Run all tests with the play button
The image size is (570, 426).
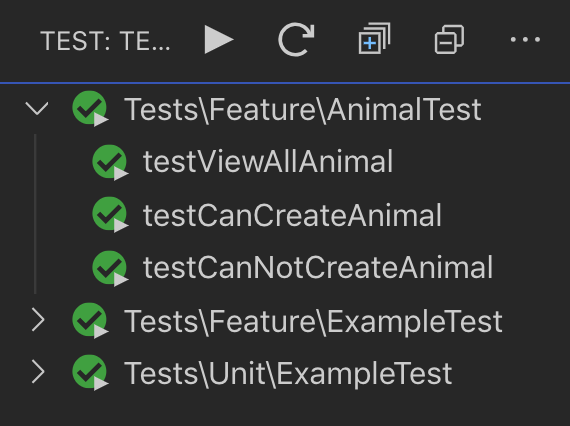click(219, 39)
